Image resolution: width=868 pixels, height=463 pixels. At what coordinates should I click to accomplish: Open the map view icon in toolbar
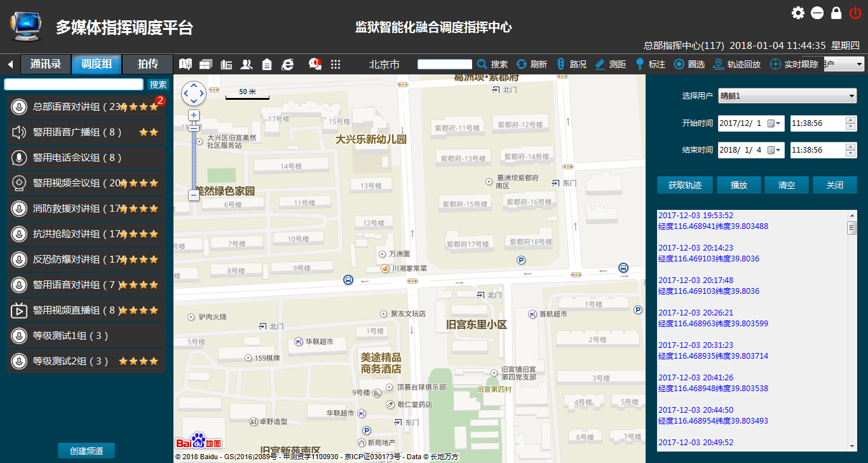[186, 64]
